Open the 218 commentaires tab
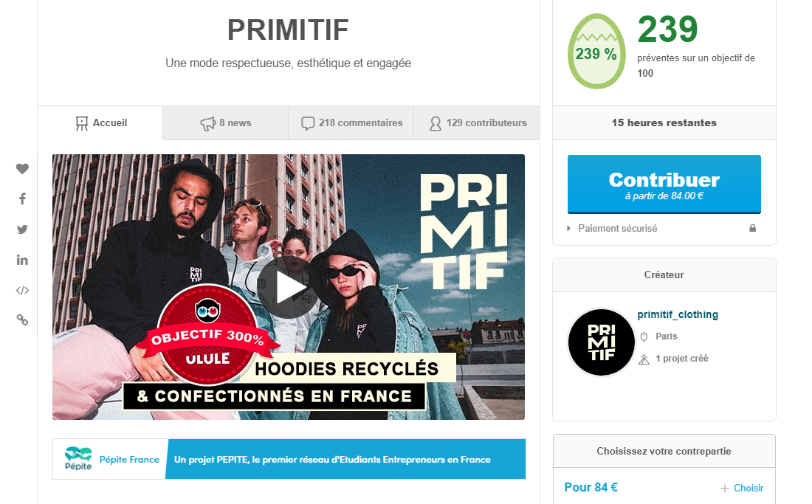The height and width of the screenshot is (504, 812). click(x=351, y=123)
